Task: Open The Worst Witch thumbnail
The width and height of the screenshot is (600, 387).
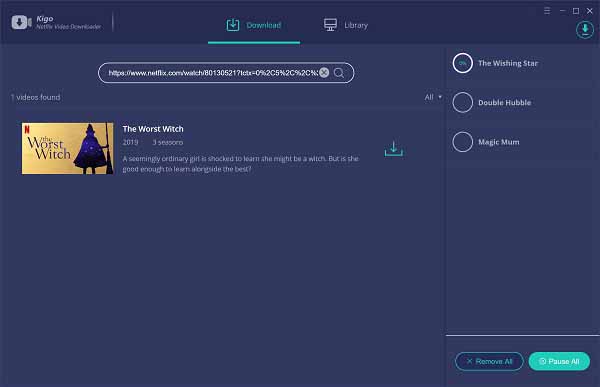Action: click(x=67, y=149)
